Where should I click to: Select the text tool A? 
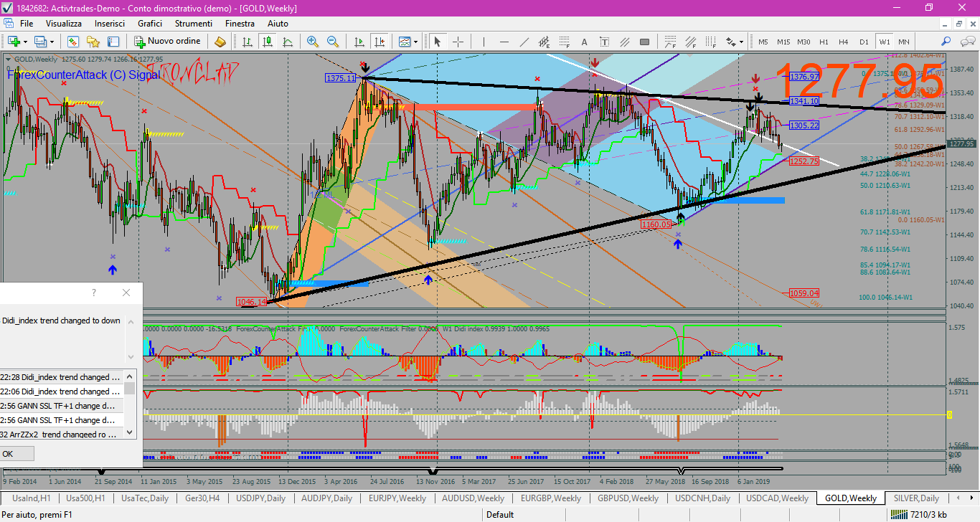[x=584, y=41]
